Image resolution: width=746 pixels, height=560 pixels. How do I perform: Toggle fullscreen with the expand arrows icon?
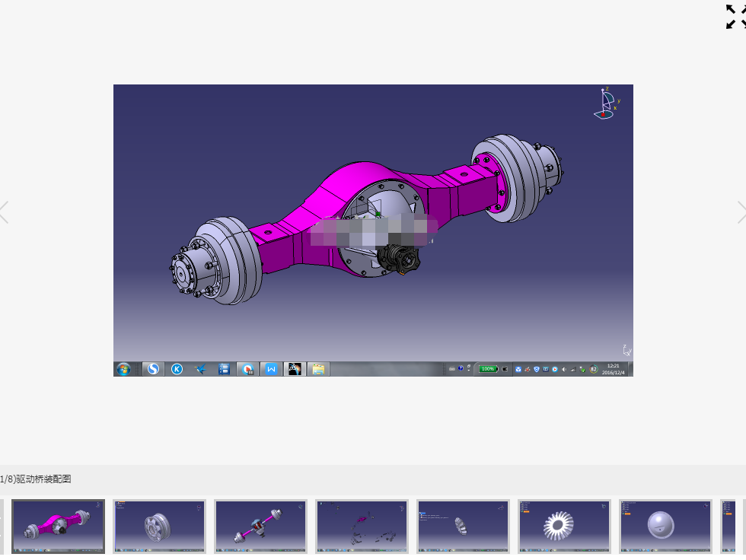pyautogui.click(x=737, y=17)
